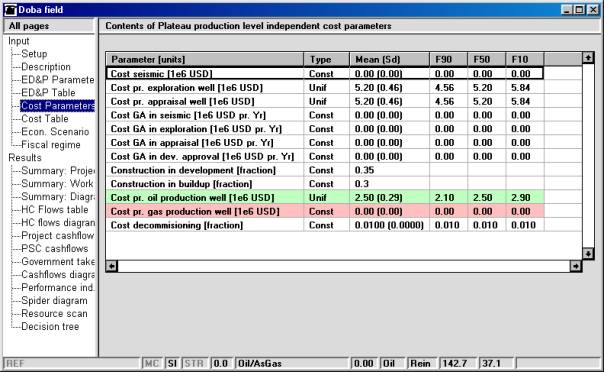Click the Parameter [units] column header
Screen dimensions: 604x372
205,59
